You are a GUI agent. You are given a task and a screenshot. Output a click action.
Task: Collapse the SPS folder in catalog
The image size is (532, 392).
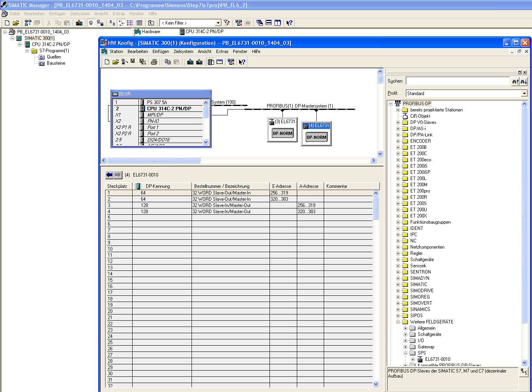406,353
